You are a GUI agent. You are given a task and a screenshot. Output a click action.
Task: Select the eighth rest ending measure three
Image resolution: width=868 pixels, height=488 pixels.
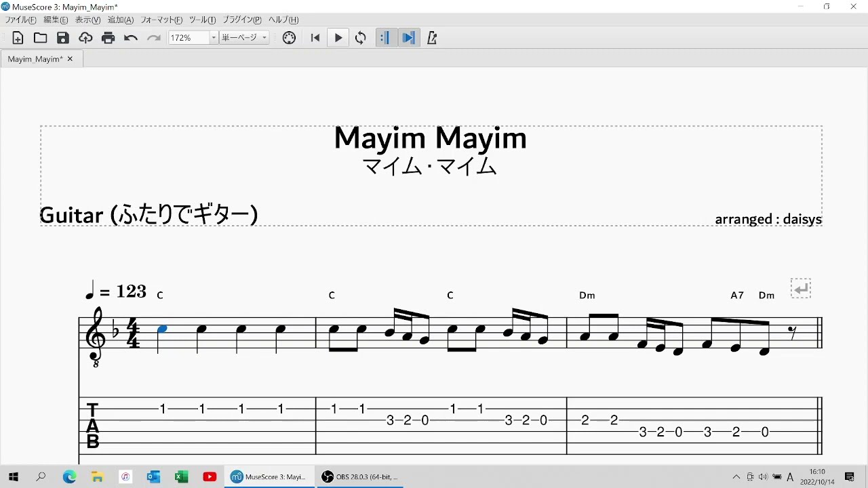point(793,331)
